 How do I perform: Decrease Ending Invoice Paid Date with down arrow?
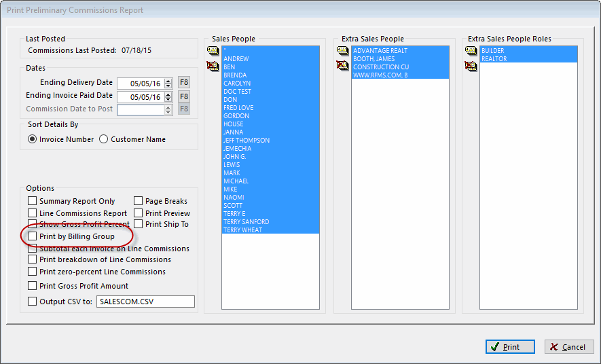click(168, 100)
